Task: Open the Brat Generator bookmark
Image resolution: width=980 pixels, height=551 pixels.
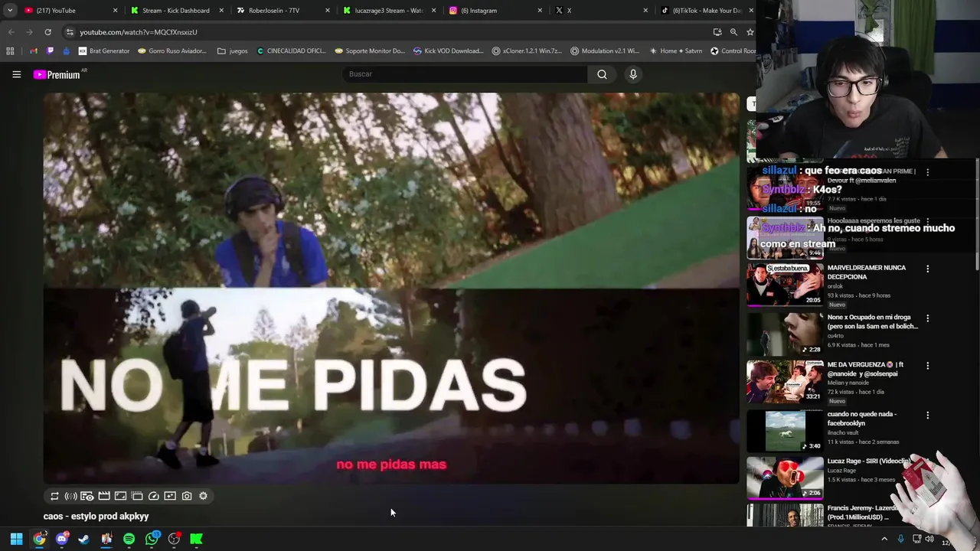Action: point(103,51)
